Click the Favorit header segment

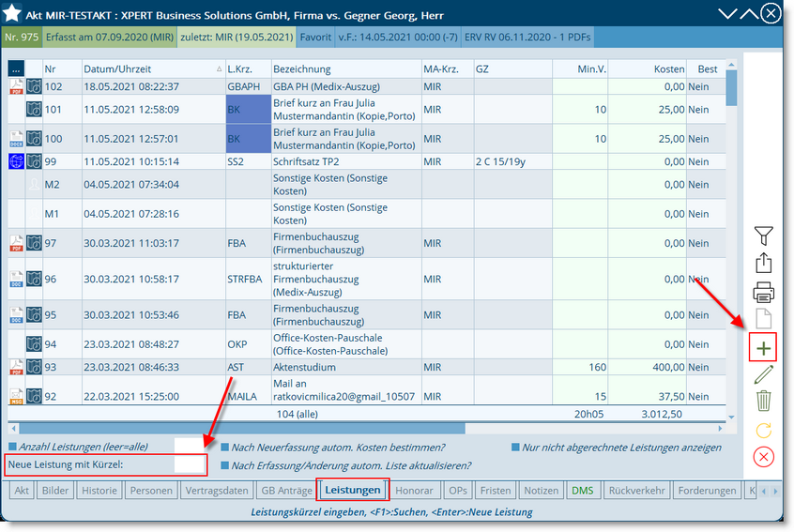tap(315, 37)
